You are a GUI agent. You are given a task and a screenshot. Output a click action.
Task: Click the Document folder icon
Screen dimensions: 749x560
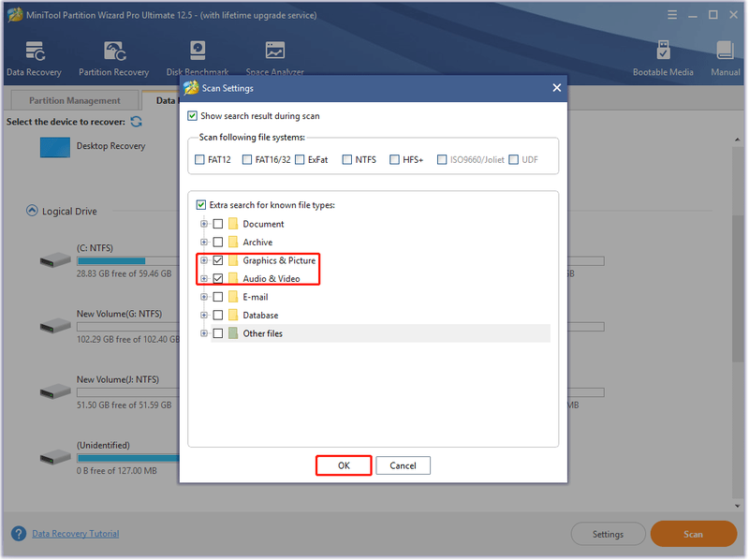tap(233, 224)
